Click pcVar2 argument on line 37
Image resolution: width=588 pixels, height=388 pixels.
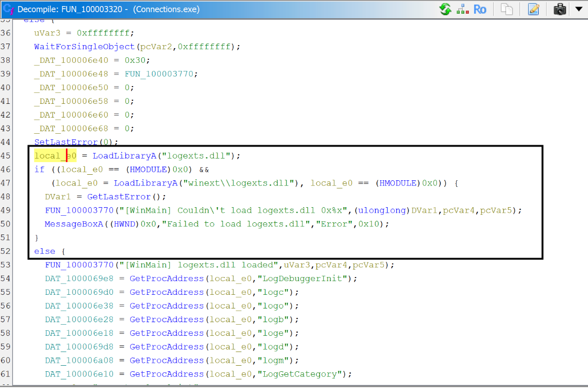[x=156, y=47]
